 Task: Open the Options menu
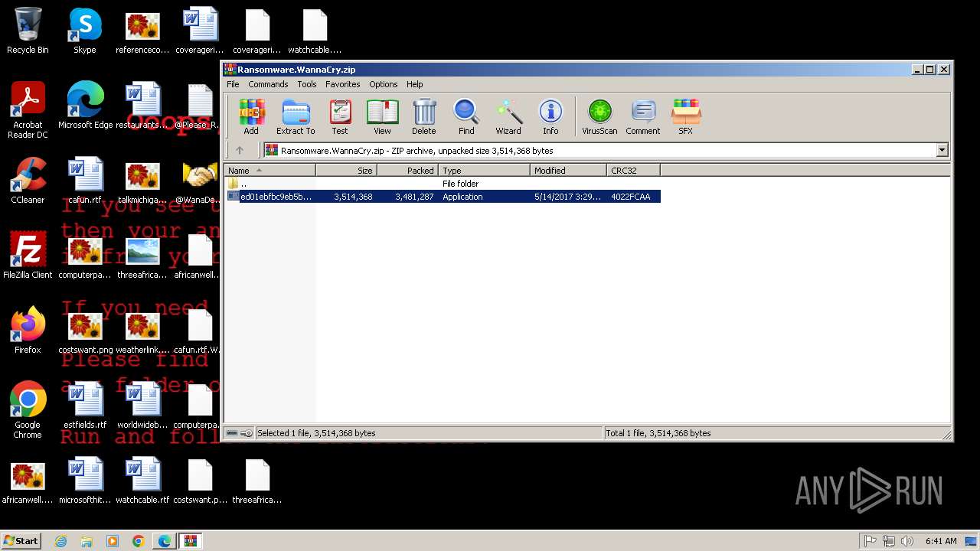click(x=383, y=84)
